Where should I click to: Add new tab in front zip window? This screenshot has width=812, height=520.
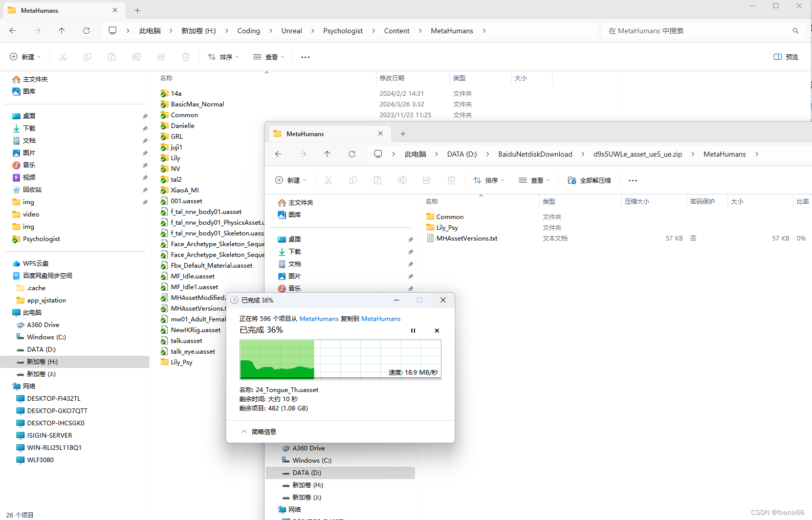[403, 134]
